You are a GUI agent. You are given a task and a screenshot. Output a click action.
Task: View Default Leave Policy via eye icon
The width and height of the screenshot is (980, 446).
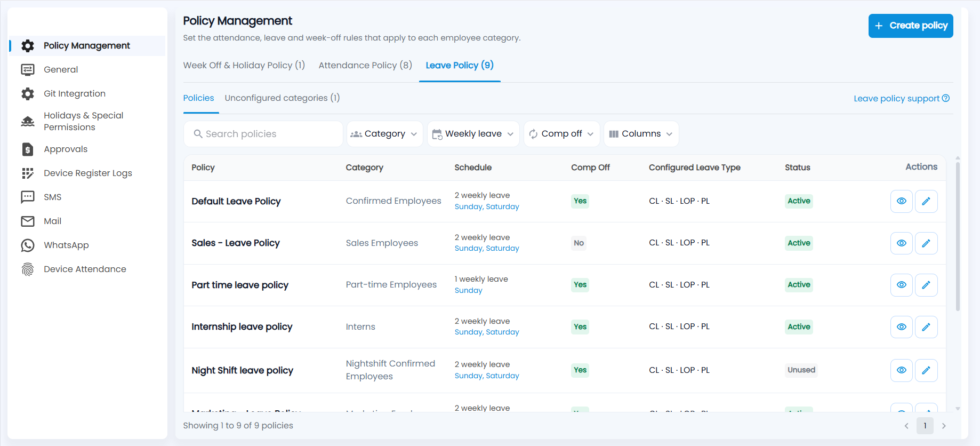pyautogui.click(x=902, y=201)
